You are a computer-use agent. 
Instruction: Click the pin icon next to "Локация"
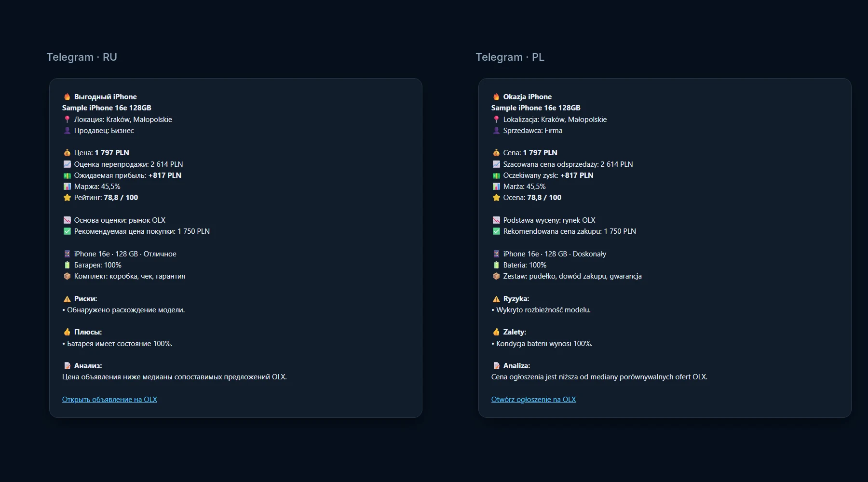67,120
